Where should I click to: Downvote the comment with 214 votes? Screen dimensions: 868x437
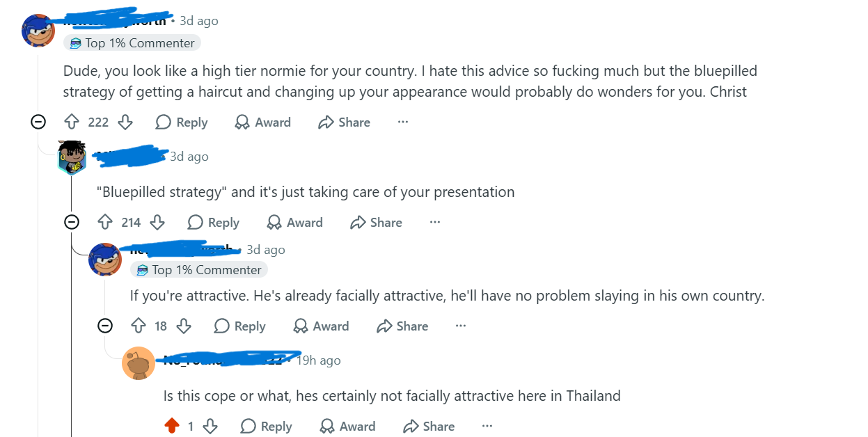tap(157, 223)
